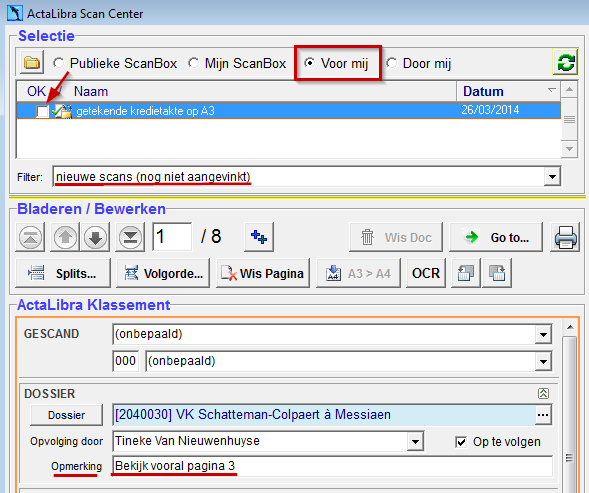Go to next page with down arrow

(95, 237)
